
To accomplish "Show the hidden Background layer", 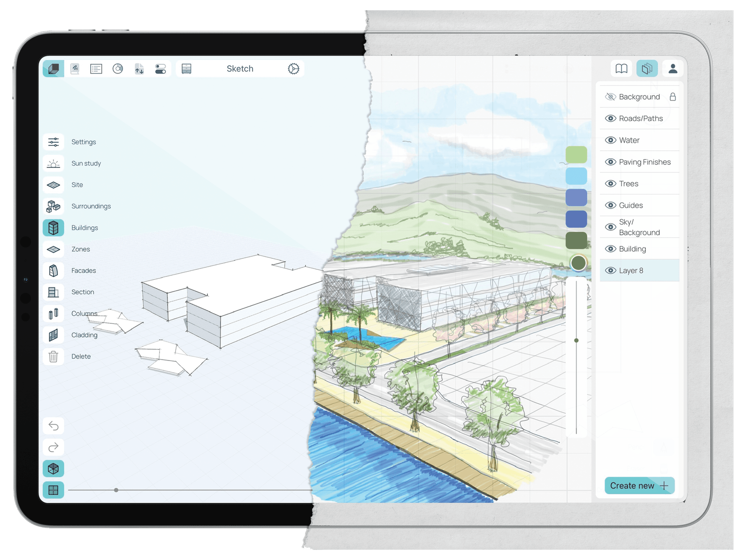I will (611, 97).
